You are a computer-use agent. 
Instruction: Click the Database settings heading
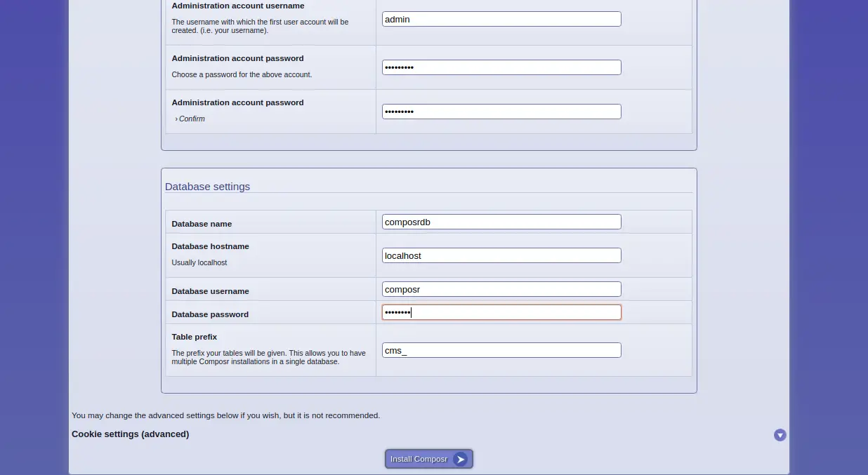point(208,187)
